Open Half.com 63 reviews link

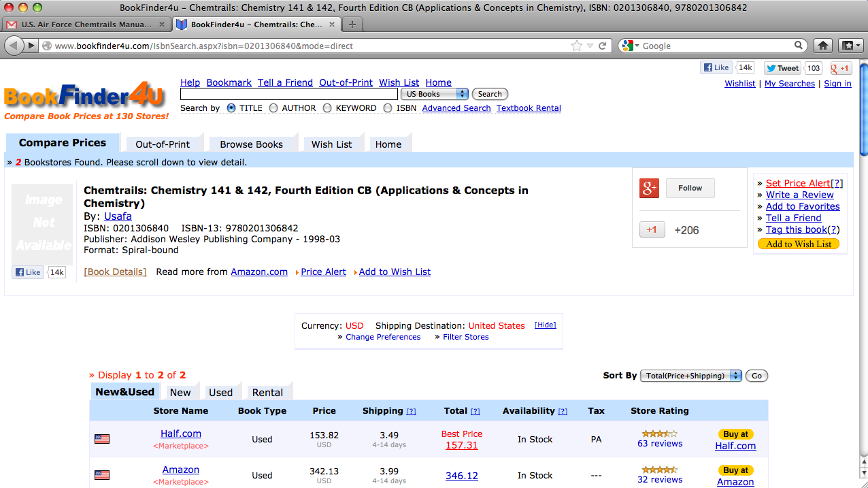[660, 443]
